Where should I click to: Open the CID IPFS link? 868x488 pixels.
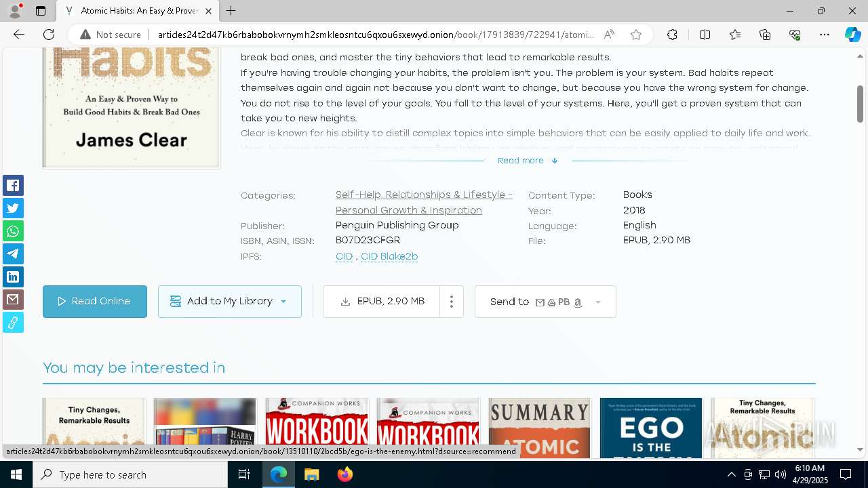tap(344, 256)
